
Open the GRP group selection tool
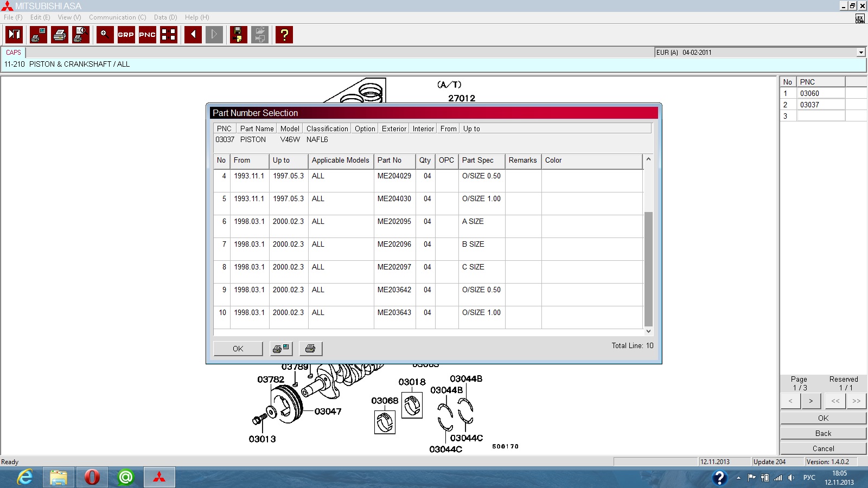126,35
